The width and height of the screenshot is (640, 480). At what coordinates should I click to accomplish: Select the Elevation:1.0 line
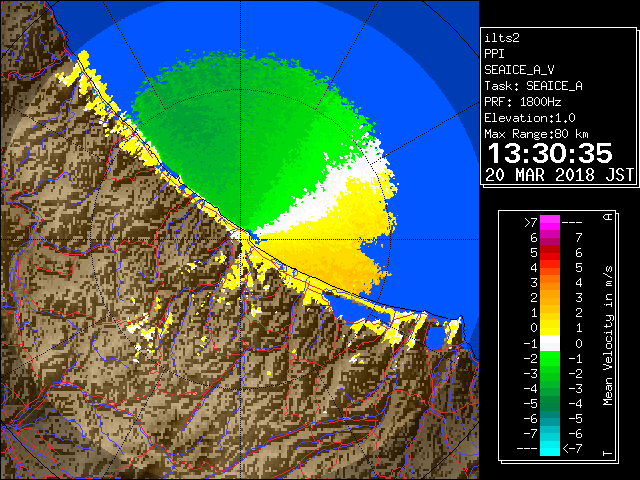(530, 118)
